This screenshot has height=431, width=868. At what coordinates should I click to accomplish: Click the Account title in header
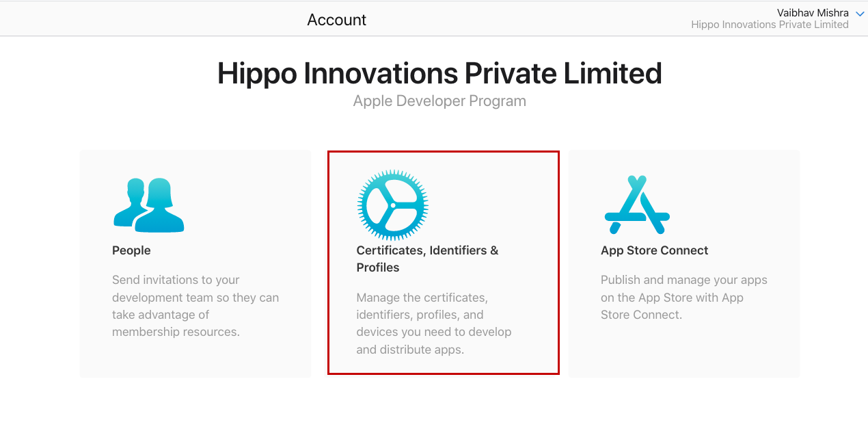337,20
